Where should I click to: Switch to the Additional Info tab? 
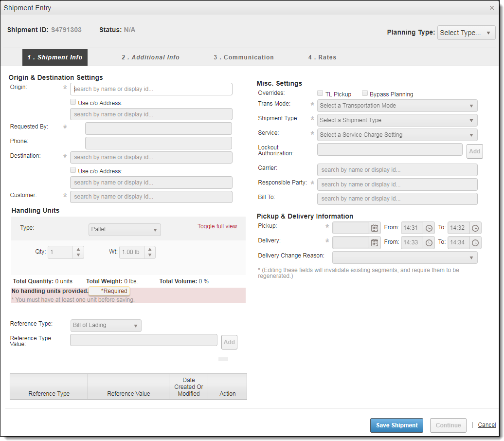[x=150, y=57]
